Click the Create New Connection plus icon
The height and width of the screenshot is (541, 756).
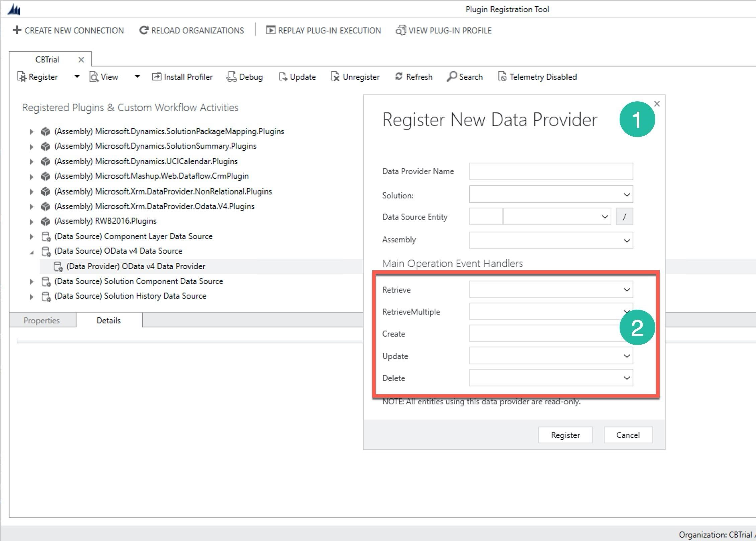point(17,30)
